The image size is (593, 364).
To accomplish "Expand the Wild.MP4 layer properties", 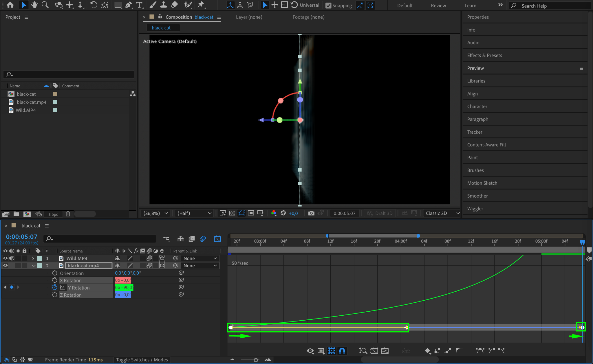I will (33, 258).
